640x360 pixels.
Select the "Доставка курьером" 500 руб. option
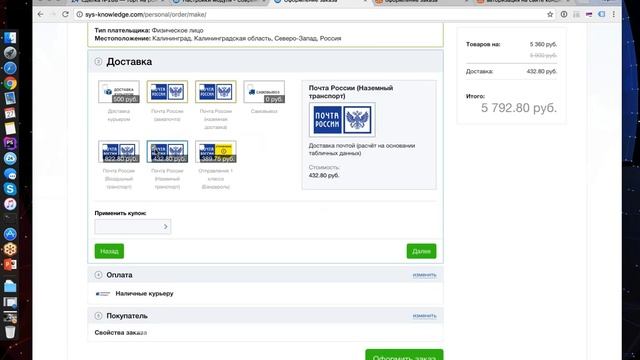point(119,92)
